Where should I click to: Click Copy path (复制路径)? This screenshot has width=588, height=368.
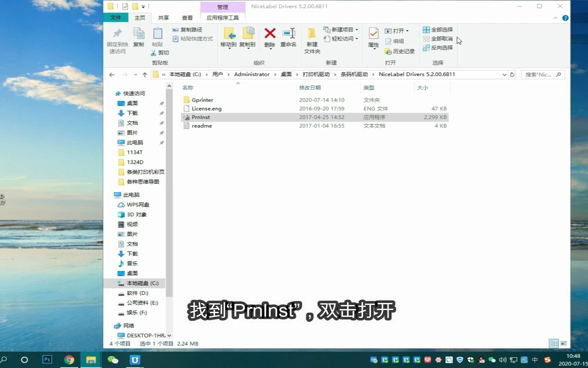[187, 30]
